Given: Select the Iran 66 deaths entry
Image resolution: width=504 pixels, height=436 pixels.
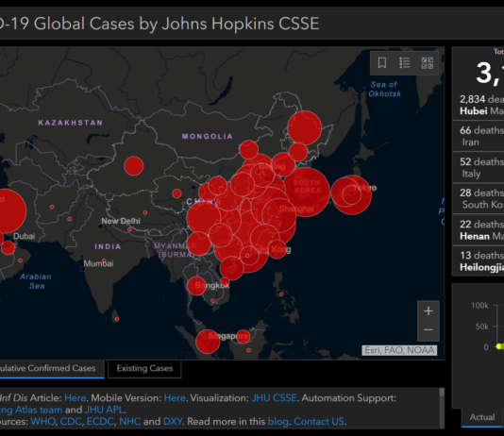Looking at the screenshot, I should pyautogui.click(x=479, y=136).
